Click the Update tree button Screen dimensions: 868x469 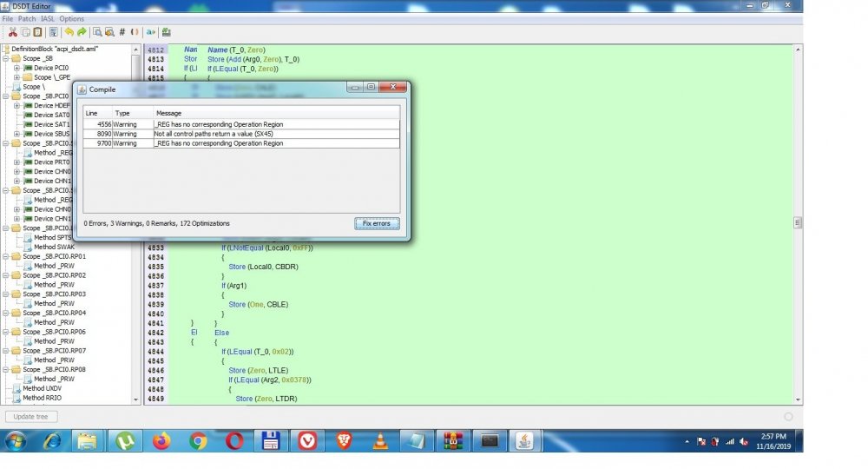(30, 416)
